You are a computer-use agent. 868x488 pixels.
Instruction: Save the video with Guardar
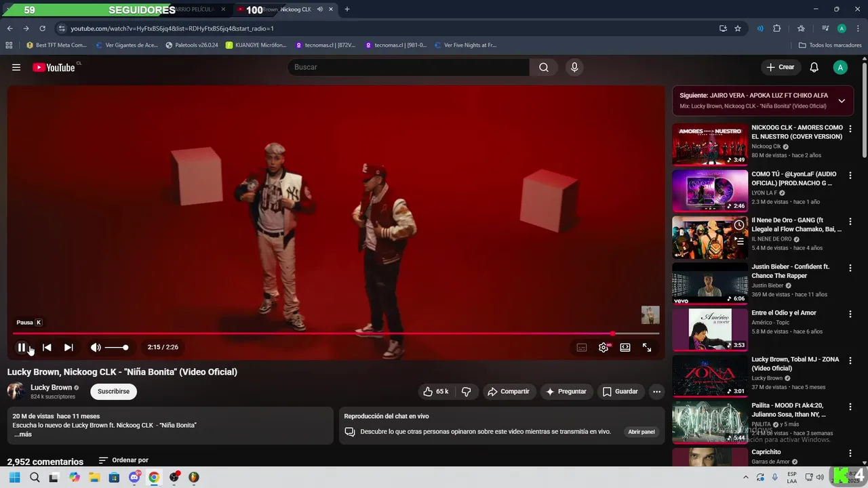(620, 392)
